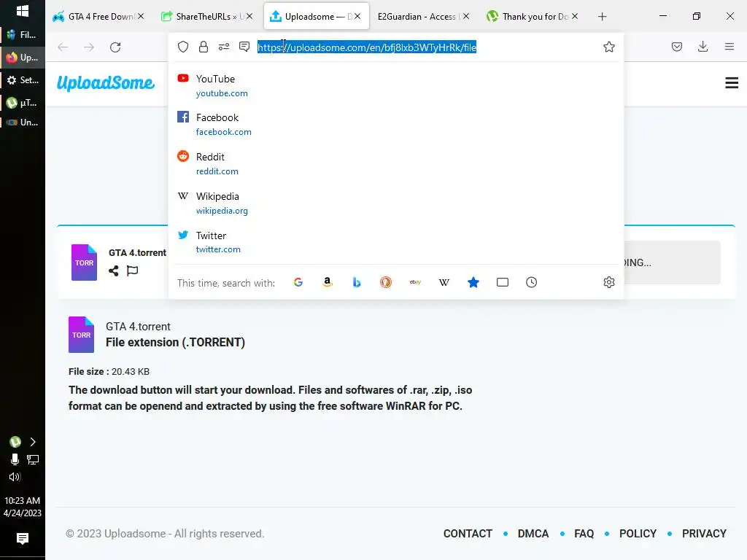Open volume control in system tray
Image resolution: width=747 pixels, height=560 pixels.
15,477
